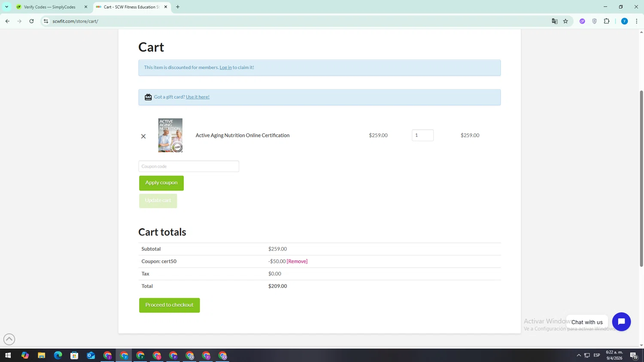Remove Active Aging Nutrition item with X

(143, 136)
